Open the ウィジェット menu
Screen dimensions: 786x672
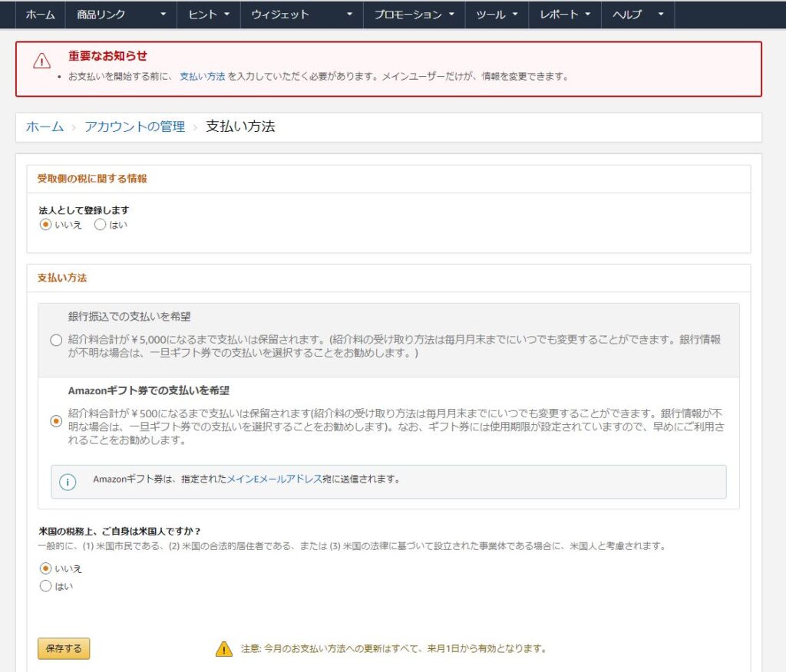point(280,15)
